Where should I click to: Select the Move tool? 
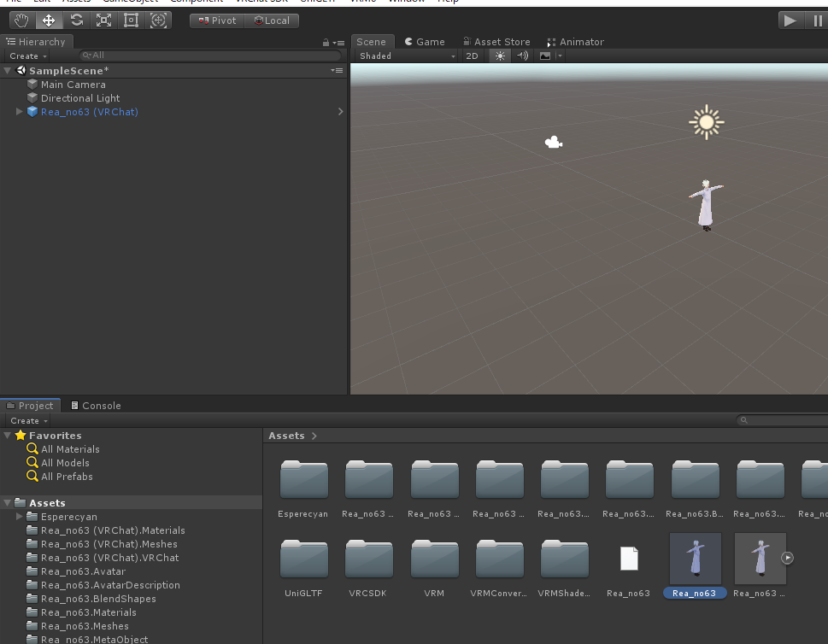click(49, 20)
